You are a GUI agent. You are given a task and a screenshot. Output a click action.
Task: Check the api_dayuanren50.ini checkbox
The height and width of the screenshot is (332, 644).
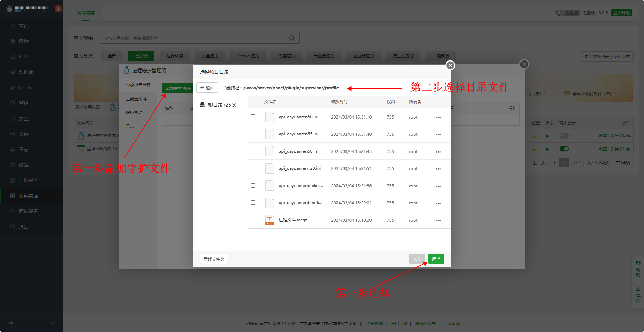(253, 117)
